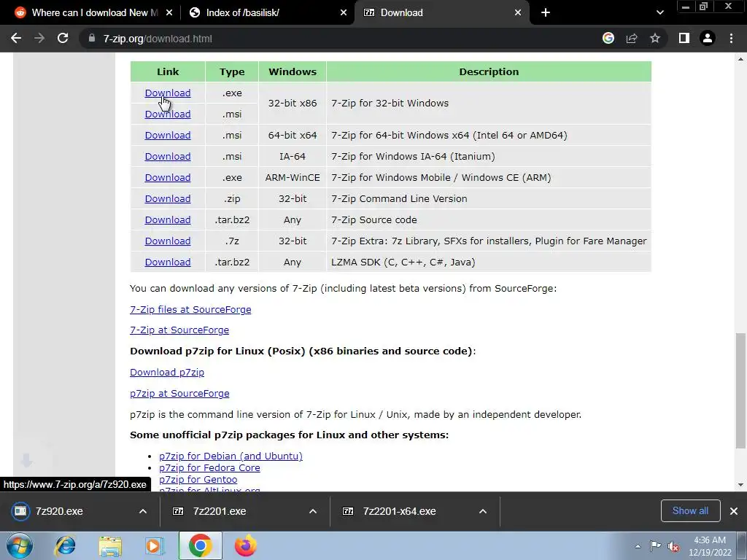Switch to the 'Index of /basilisk/' tab
Viewport: 747px width, 560px height.
267,13
